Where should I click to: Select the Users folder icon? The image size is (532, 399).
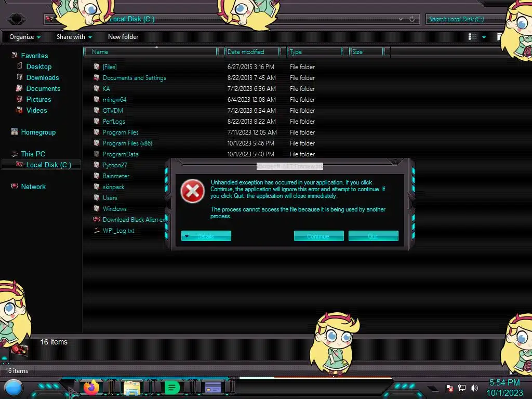click(97, 197)
